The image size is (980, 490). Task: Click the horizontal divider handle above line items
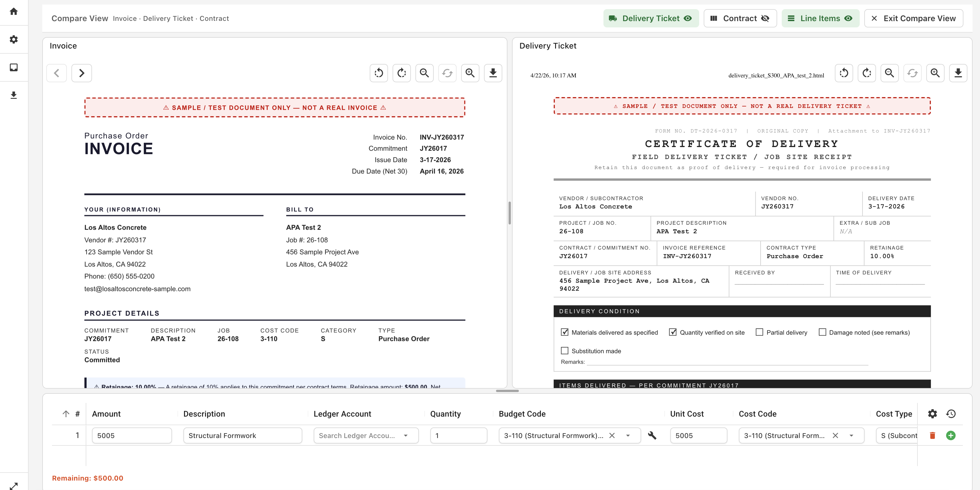[x=507, y=391]
